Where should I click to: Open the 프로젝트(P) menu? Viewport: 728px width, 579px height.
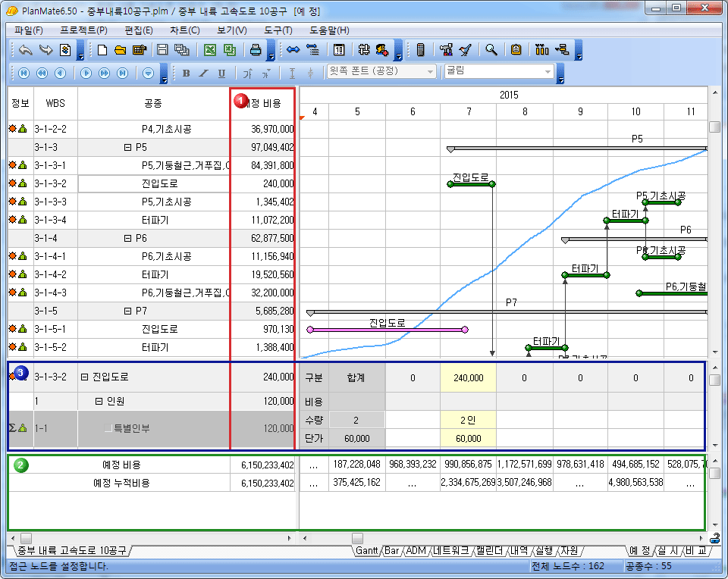83,30
